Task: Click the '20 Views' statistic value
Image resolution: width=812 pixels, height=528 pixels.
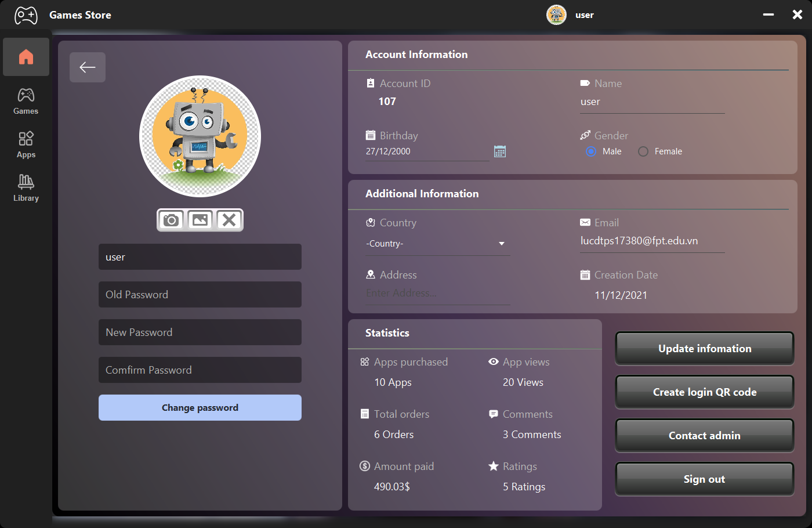Action: tap(523, 382)
